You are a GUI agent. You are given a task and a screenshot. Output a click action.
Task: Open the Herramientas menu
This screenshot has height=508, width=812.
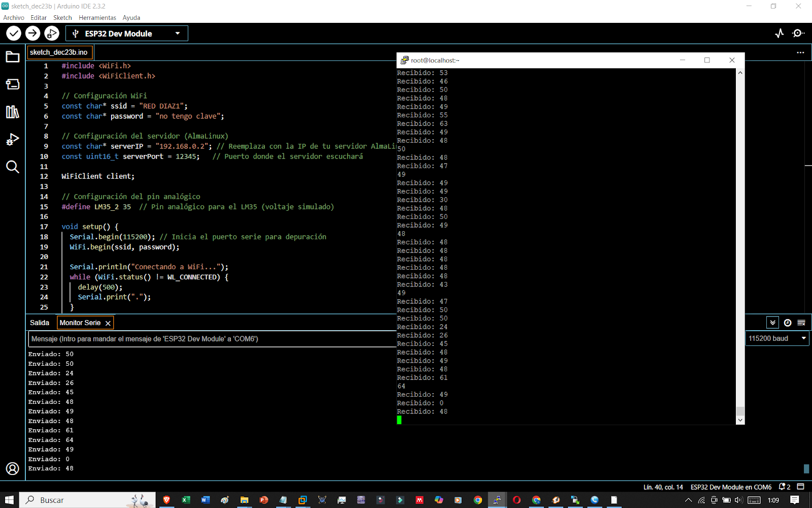97,18
